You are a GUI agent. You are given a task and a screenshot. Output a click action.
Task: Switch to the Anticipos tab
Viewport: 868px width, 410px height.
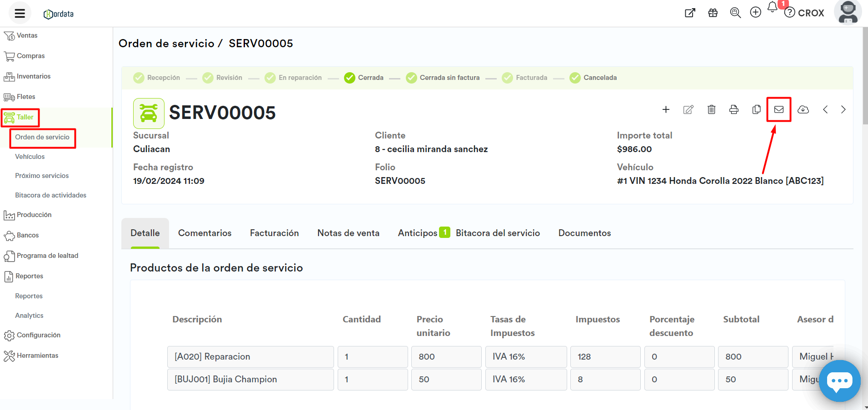418,233
